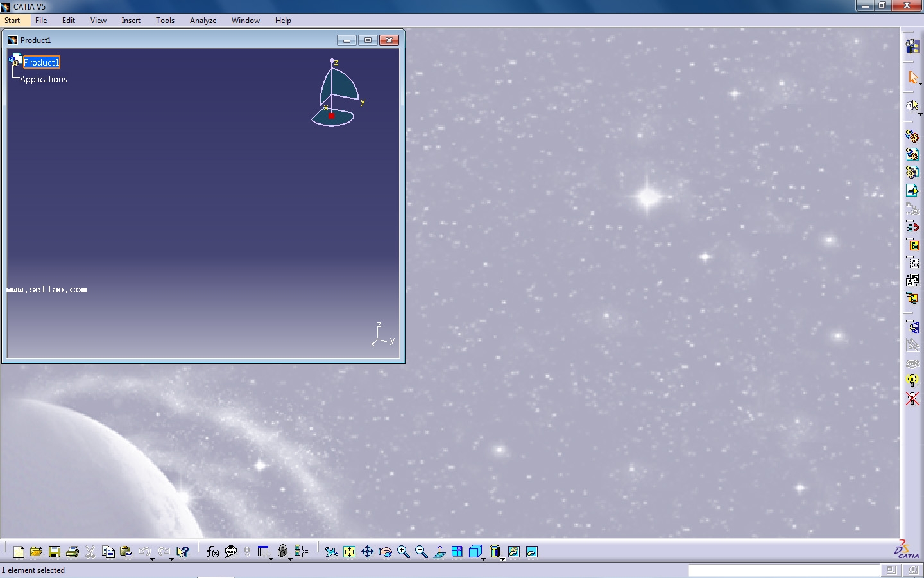The width and height of the screenshot is (924, 578).
Task: Click the Print icon
Action: (73, 552)
